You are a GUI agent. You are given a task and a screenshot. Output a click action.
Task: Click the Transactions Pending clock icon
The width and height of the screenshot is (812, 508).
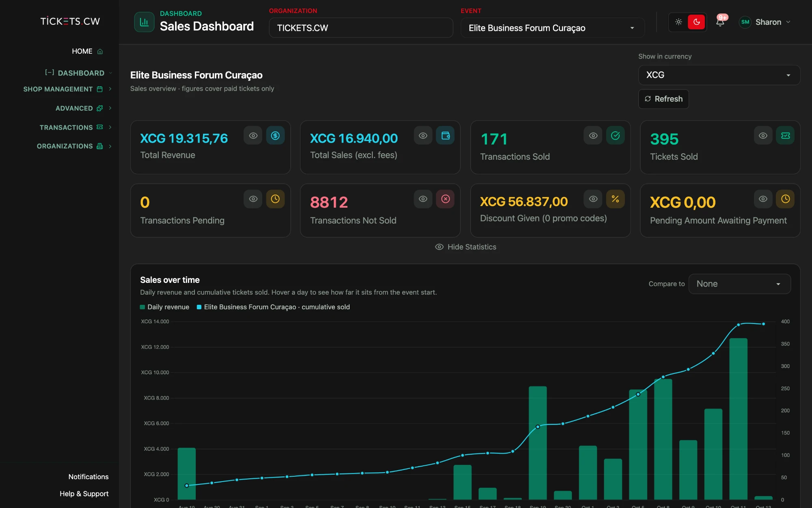pos(275,199)
